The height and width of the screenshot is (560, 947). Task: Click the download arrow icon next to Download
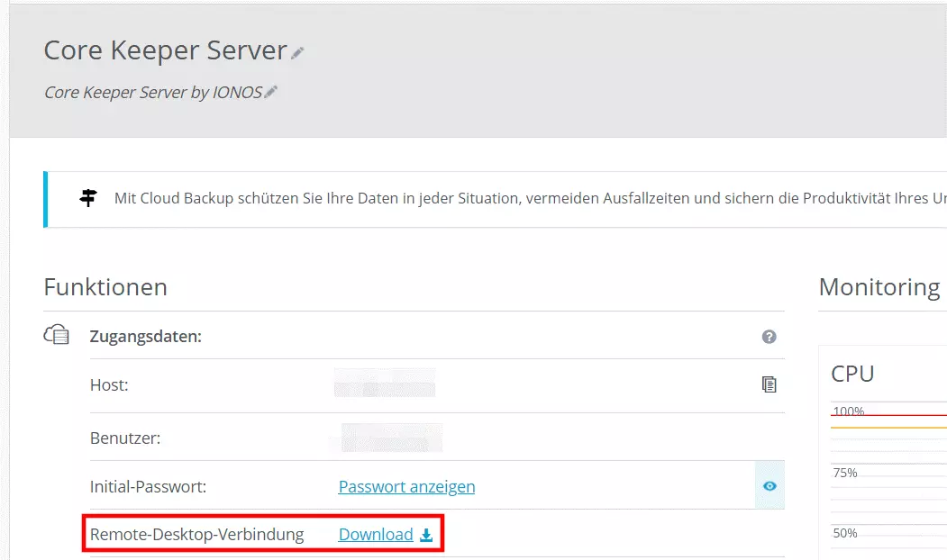(x=426, y=535)
